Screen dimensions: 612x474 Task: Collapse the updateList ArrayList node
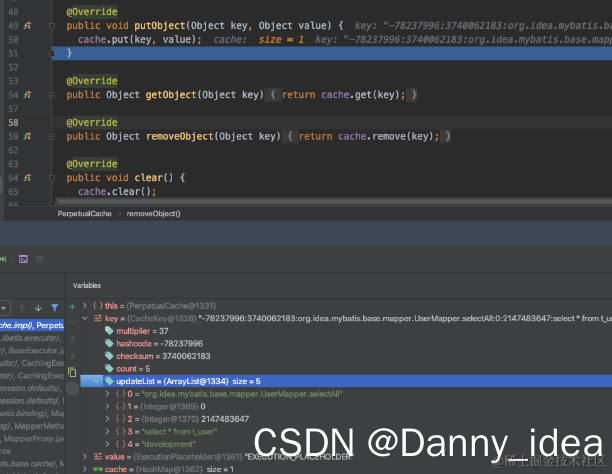tap(96, 381)
